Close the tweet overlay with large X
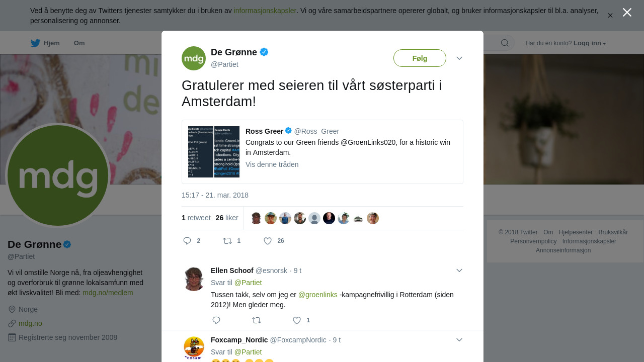 (x=627, y=12)
